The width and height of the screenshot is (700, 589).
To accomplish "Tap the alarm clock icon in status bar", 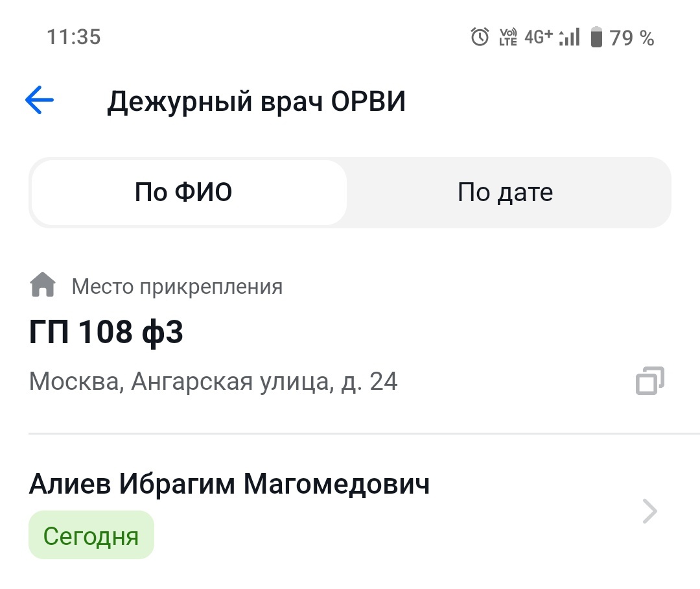I will pyautogui.click(x=478, y=37).
